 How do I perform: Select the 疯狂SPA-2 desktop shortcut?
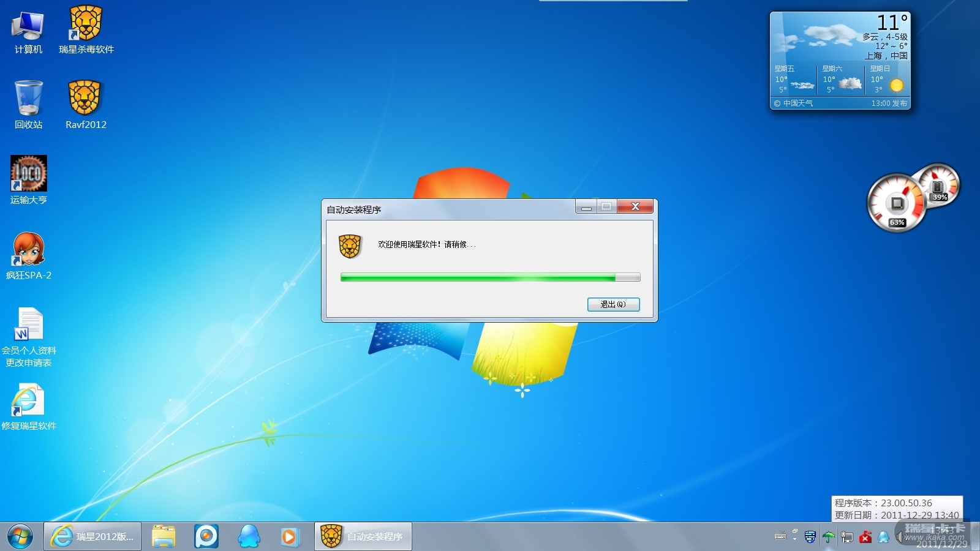[x=28, y=257]
